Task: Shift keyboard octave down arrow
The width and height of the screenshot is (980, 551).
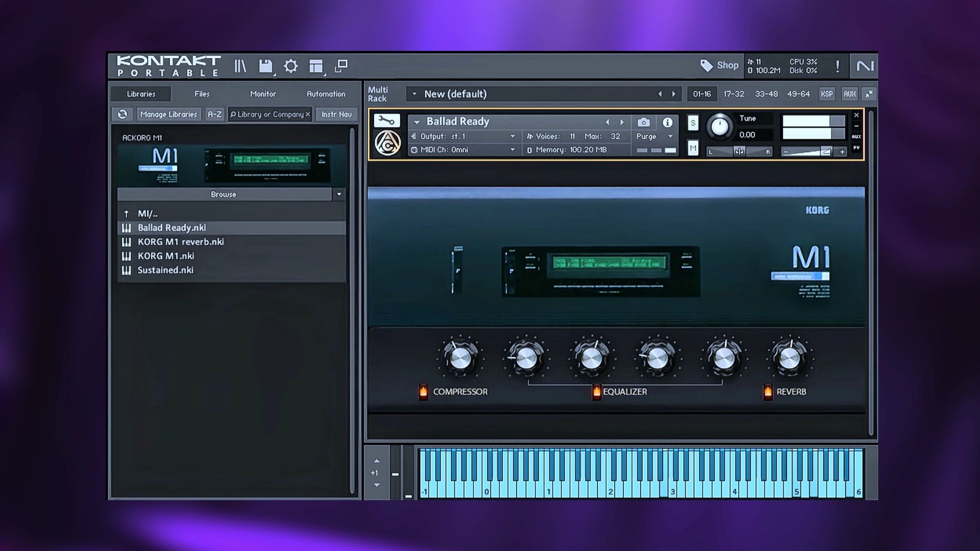Action: pyautogui.click(x=376, y=485)
